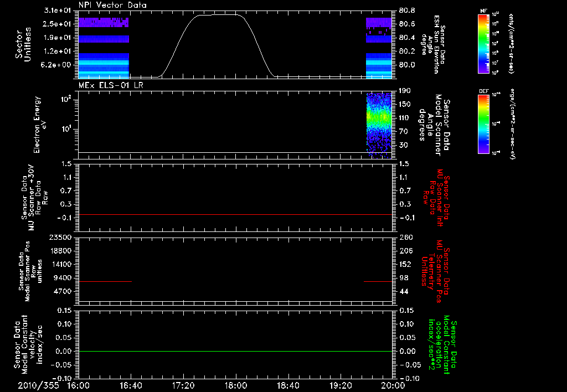Click the NPI sector data block starting at 16:00
Screen dimensions: 567x392
(104, 48)
